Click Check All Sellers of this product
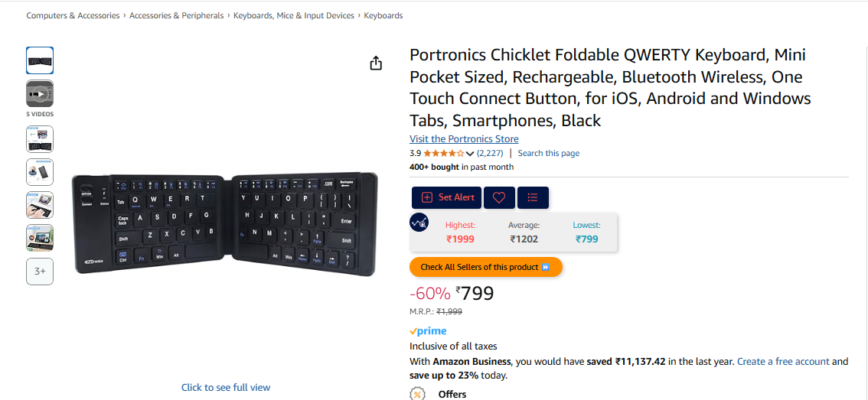 coord(486,267)
